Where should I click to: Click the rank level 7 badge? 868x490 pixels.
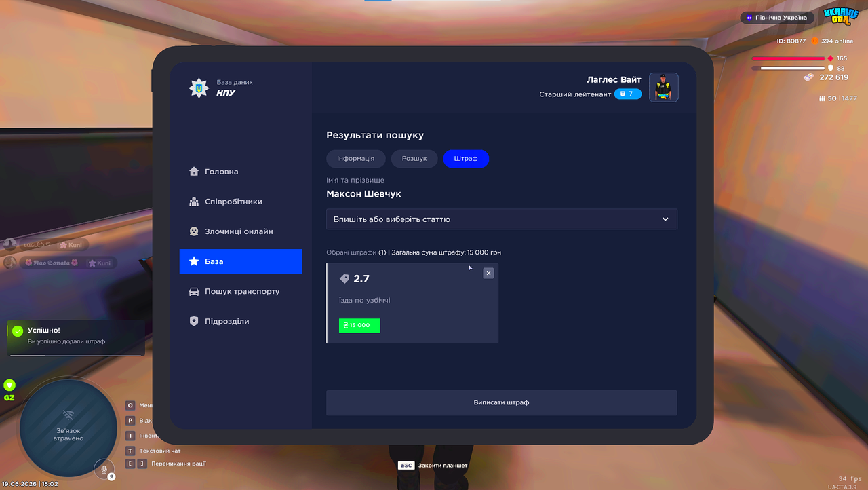pyautogui.click(x=628, y=94)
